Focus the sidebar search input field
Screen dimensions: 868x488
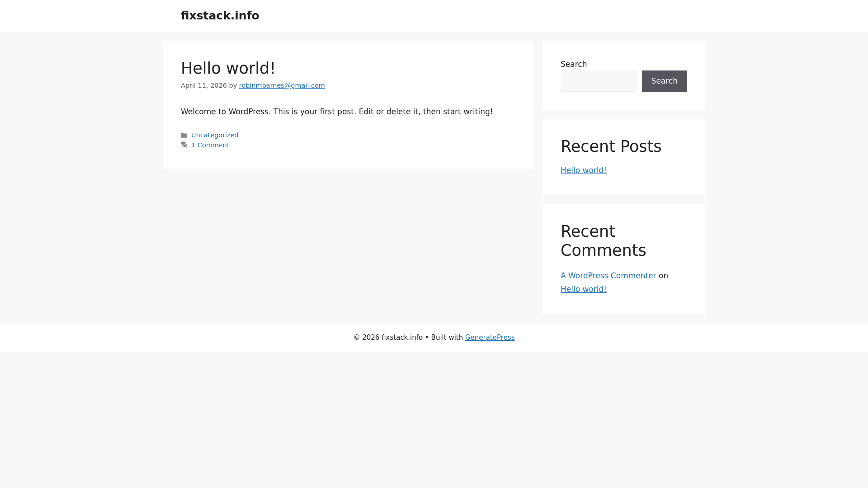tap(599, 81)
